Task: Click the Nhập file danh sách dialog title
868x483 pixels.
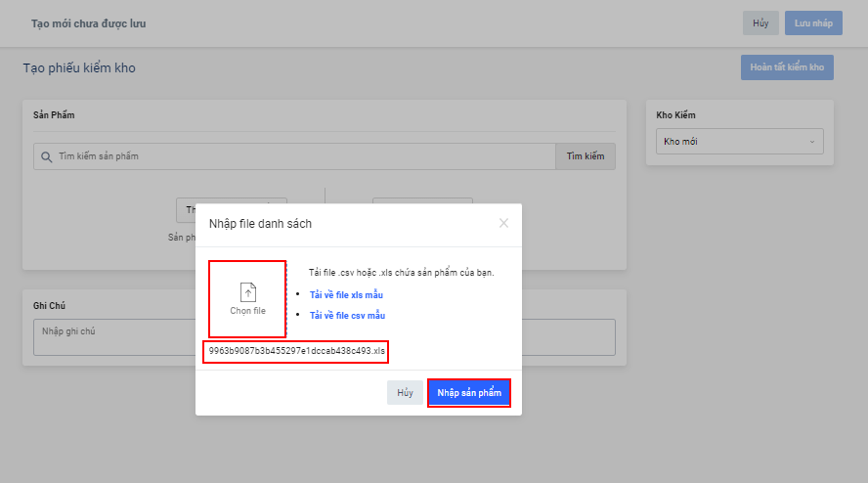Action: click(x=260, y=224)
